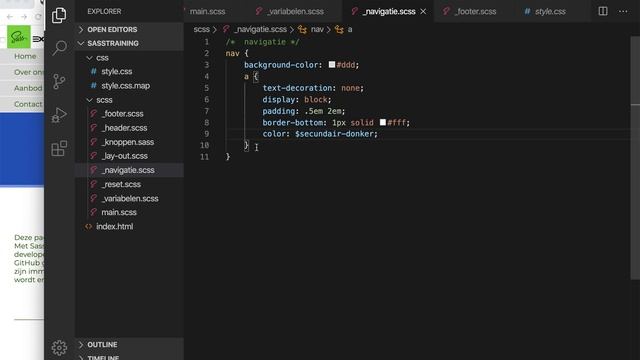The width and height of the screenshot is (640, 360).
Task: Click the browser forward arrow
Action: tap(24, 17)
